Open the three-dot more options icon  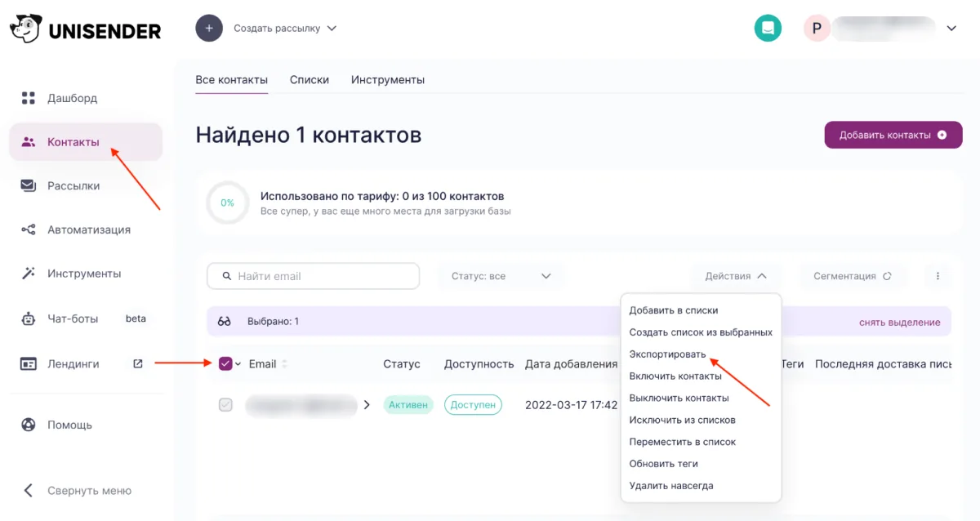pos(938,276)
